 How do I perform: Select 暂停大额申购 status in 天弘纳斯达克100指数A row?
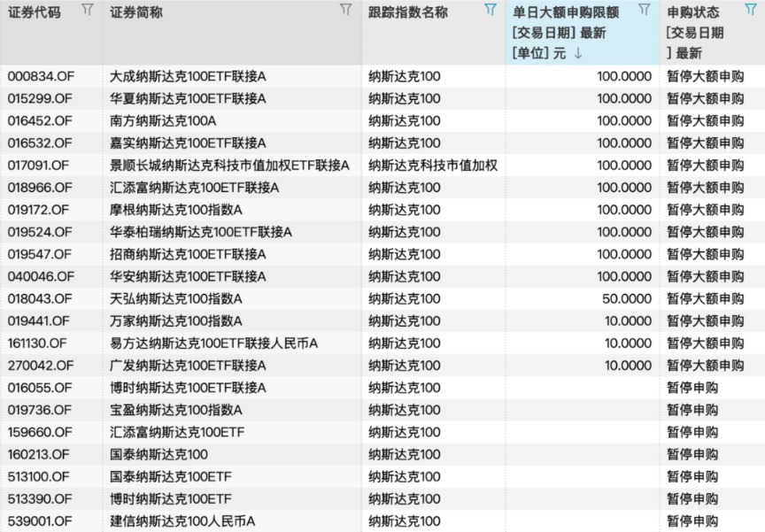coord(705,298)
